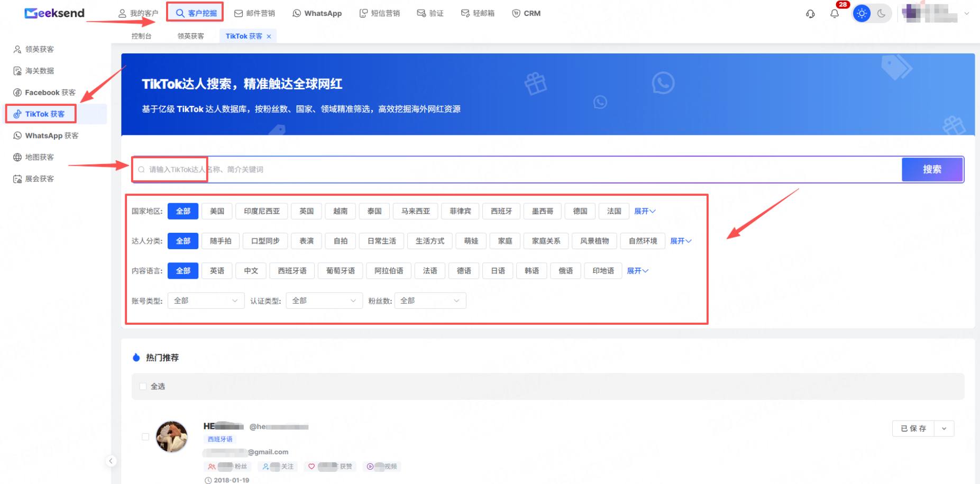Screen dimensions: 980x484
Task: Filter country by 美国
Action: click(217, 211)
